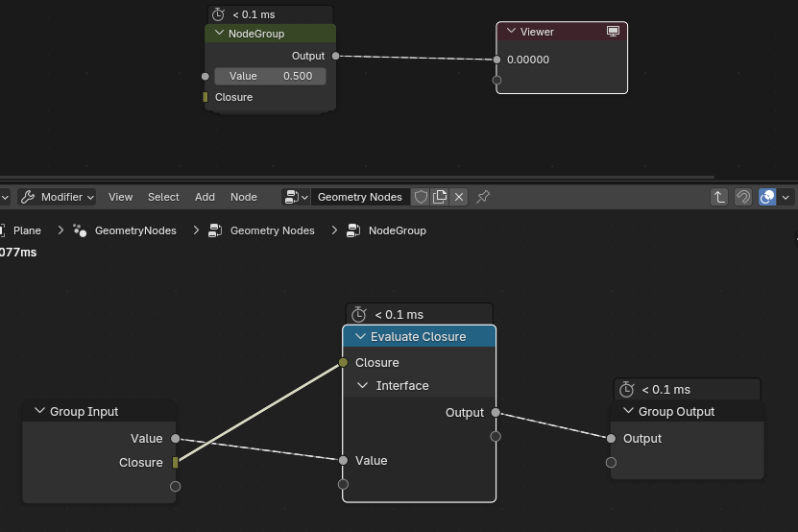Viewport: 798px width, 532px height.
Task: Duplicate the Geometry Nodes node tree
Action: click(x=440, y=197)
